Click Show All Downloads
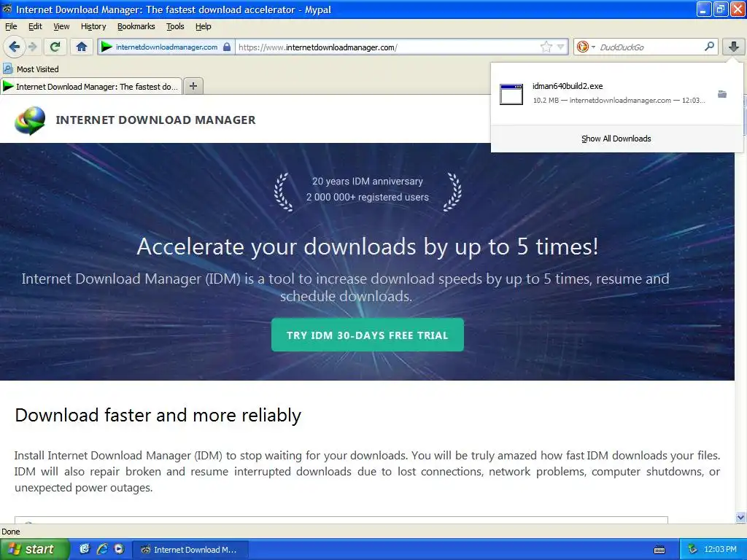747x560 pixels. point(616,139)
